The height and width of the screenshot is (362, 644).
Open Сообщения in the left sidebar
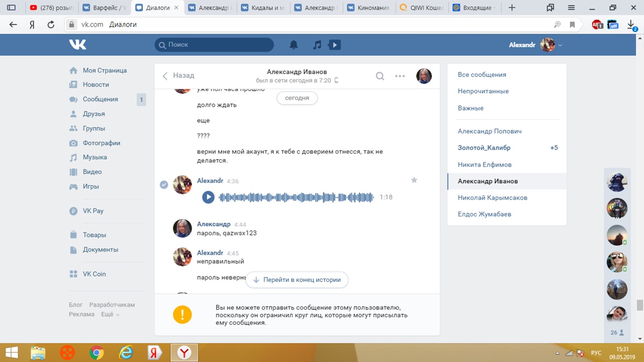tap(100, 99)
